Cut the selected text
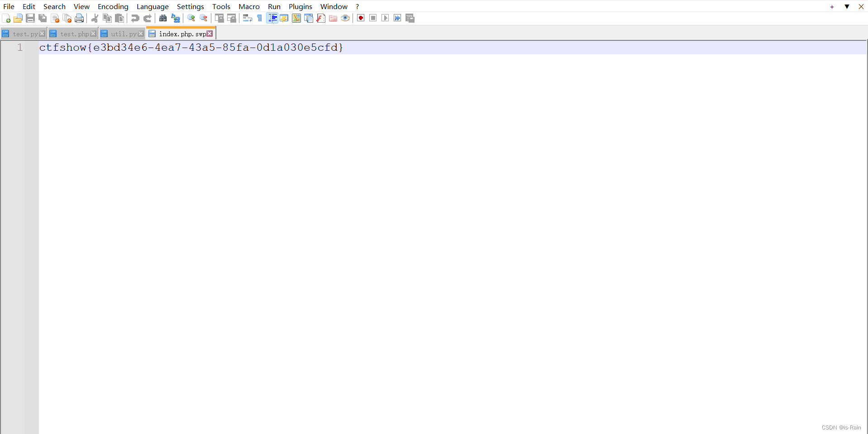868x434 pixels. coord(95,18)
